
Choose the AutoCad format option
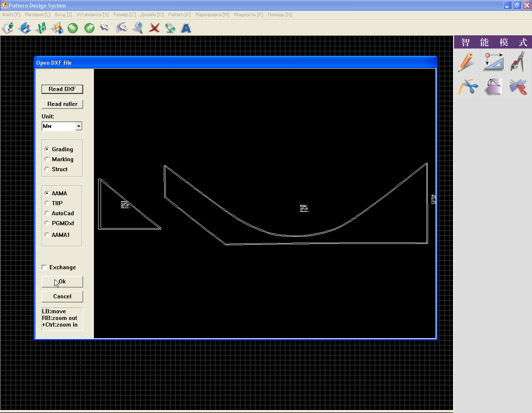(47, 213)
